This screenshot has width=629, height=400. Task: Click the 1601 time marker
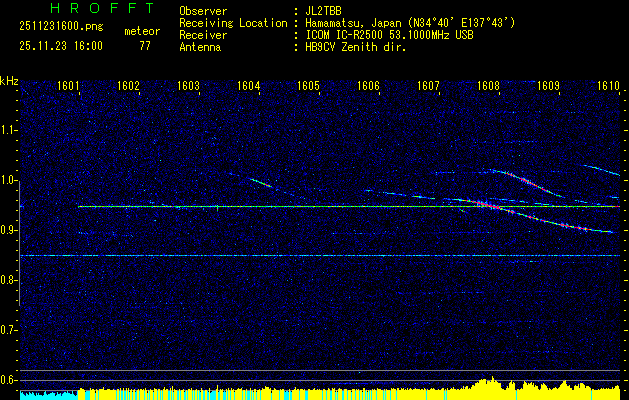click(x=69, y=86)
